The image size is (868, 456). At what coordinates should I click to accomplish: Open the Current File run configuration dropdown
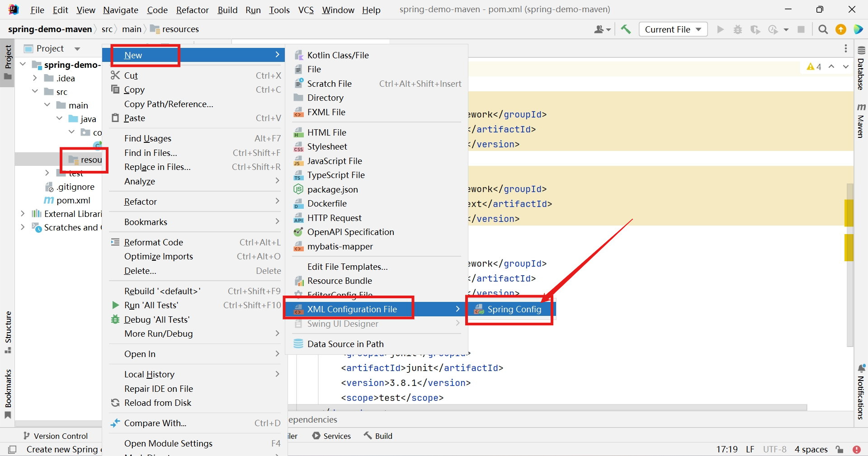(673, 29)
